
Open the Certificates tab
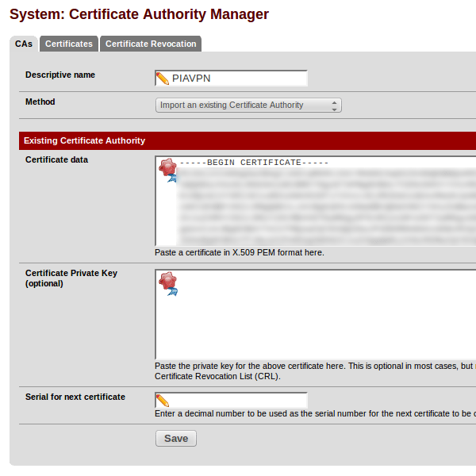pos(69,44)
